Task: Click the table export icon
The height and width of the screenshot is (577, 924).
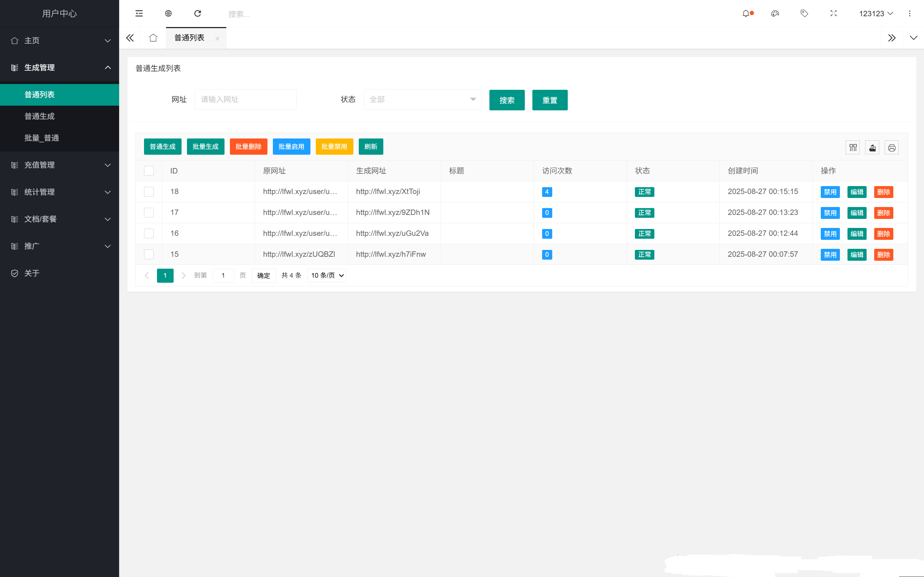Action: tap(872, 148)
